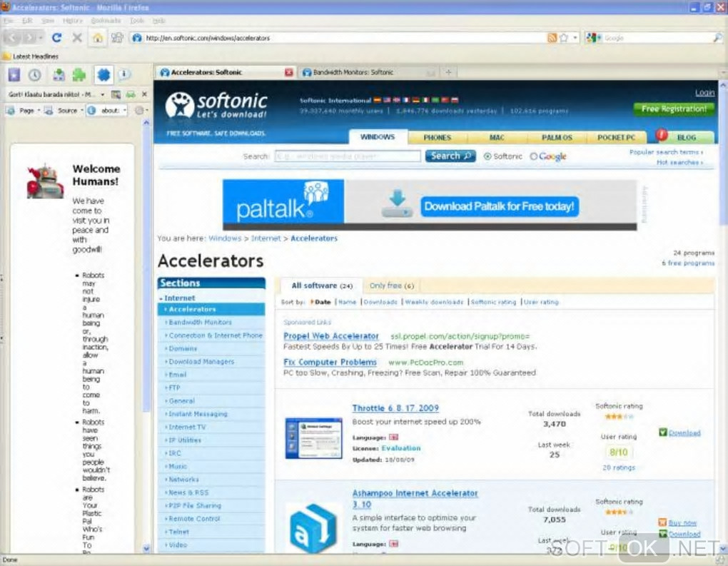Click the sidebar picture icon beside the title
The height and width of the screenshot is (566, 728).
[116, 94]
